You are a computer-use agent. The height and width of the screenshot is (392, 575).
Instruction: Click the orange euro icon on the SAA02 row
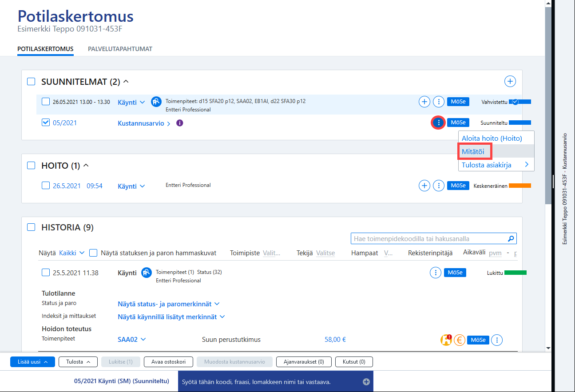click(460, 340)
